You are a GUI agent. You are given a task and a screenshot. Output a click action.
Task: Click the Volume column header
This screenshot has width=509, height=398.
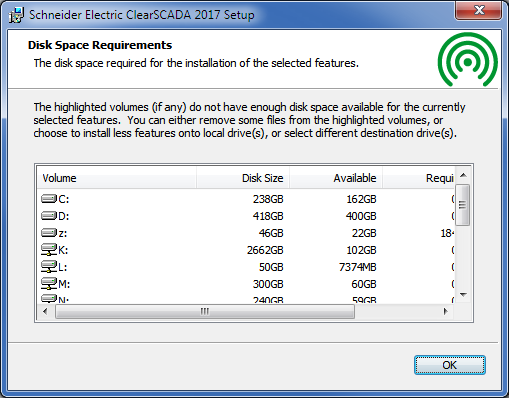pyautogui.click(x=117, y=178)
